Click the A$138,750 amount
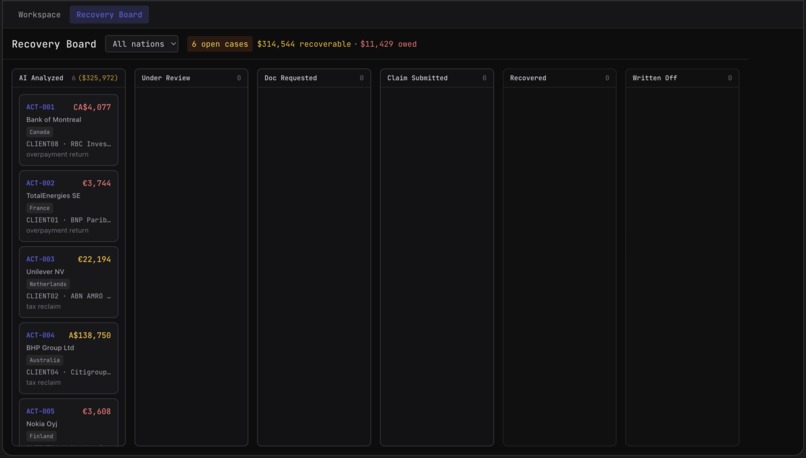This screenshot has width=806, height=458. point(89,335)
